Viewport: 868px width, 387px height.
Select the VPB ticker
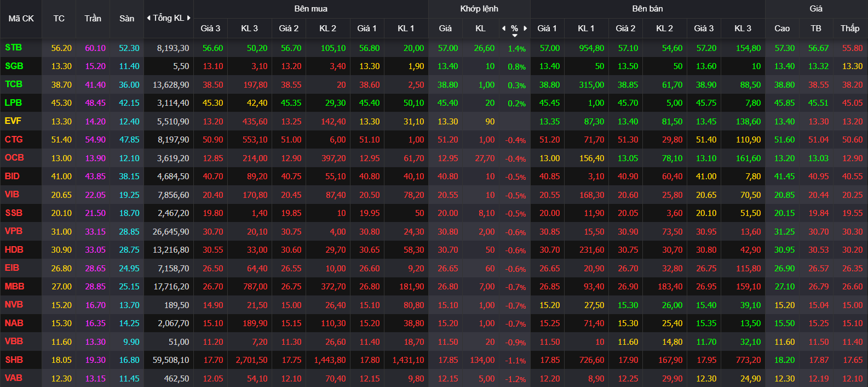(14, 231)
